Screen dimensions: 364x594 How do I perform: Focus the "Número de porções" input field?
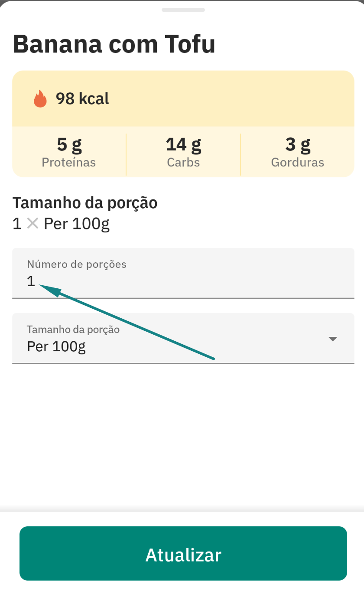point(183,273)
